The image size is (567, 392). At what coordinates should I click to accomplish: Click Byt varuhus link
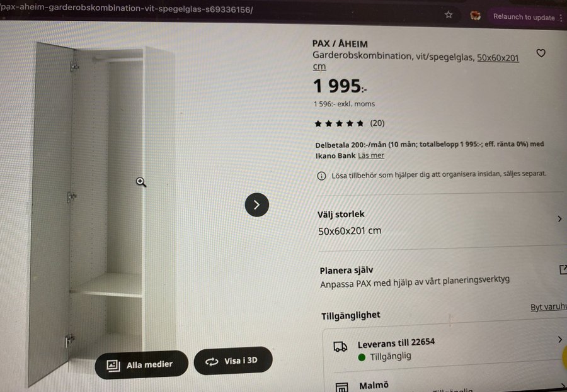pos(549,306)
